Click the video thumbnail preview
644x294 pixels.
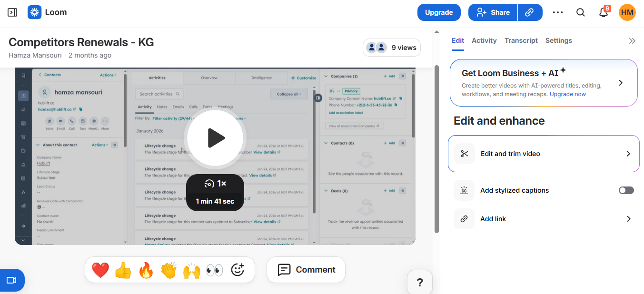point(215,156)
